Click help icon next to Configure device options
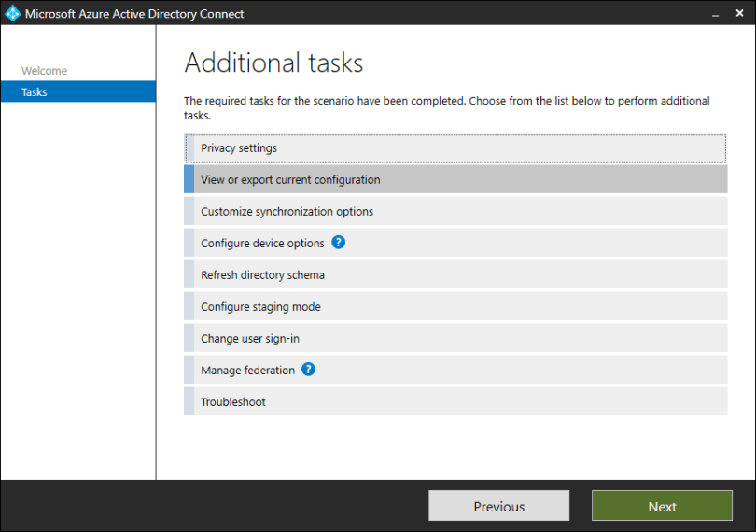 click(339, 243)
